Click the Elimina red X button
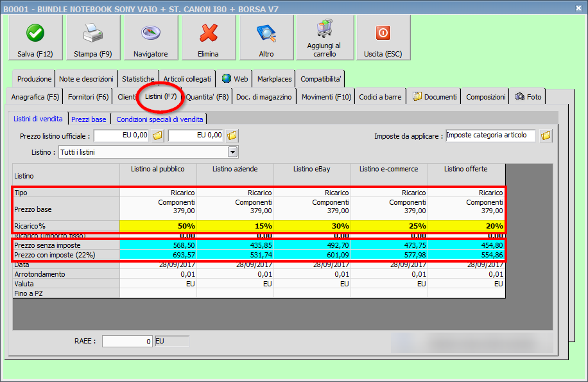 pyautogui.click(x=209, y=38)
